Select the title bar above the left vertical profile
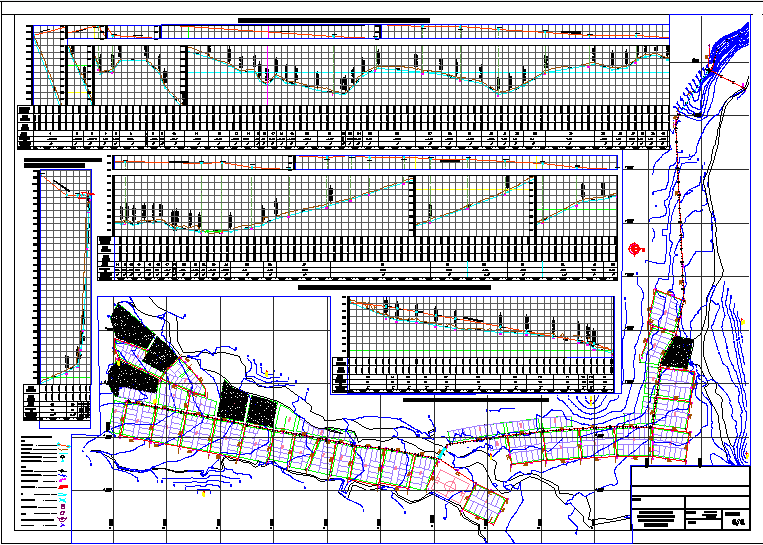 [x=62, y=159]
